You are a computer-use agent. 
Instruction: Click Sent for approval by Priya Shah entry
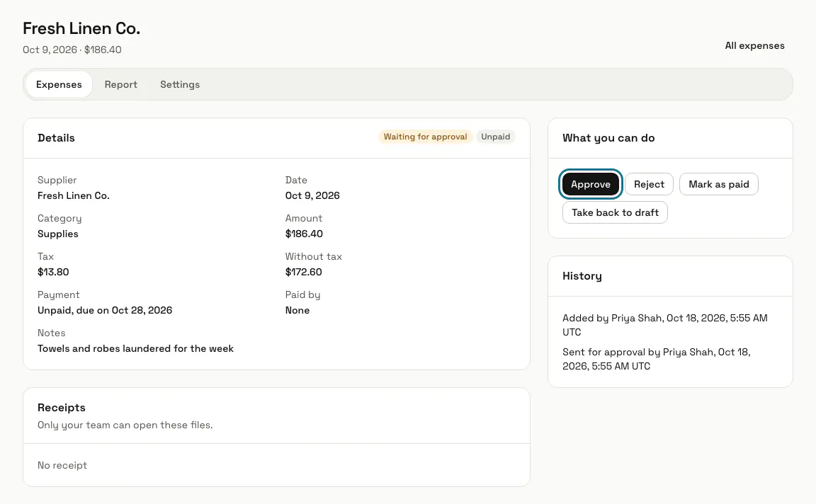(x=656, y=359)
